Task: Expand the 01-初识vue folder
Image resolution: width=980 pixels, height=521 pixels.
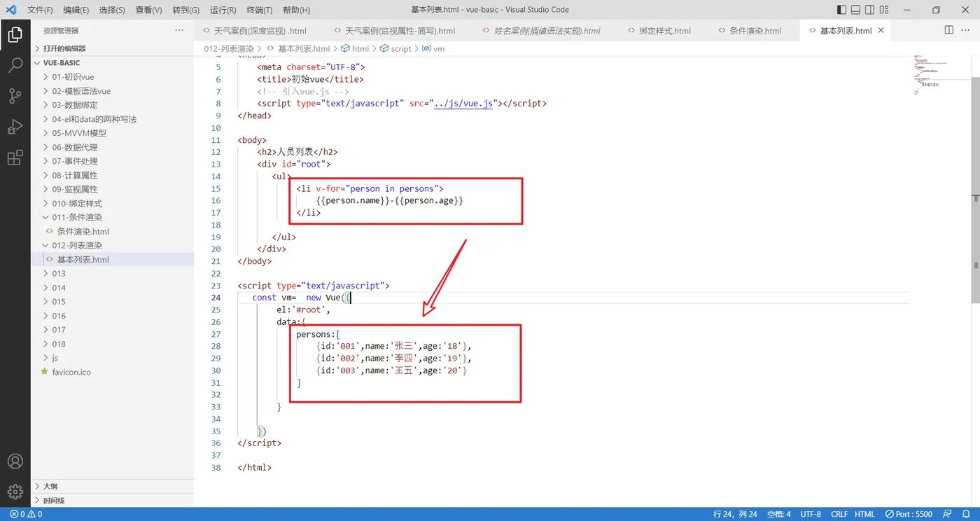Action: [x=112, y=77]
